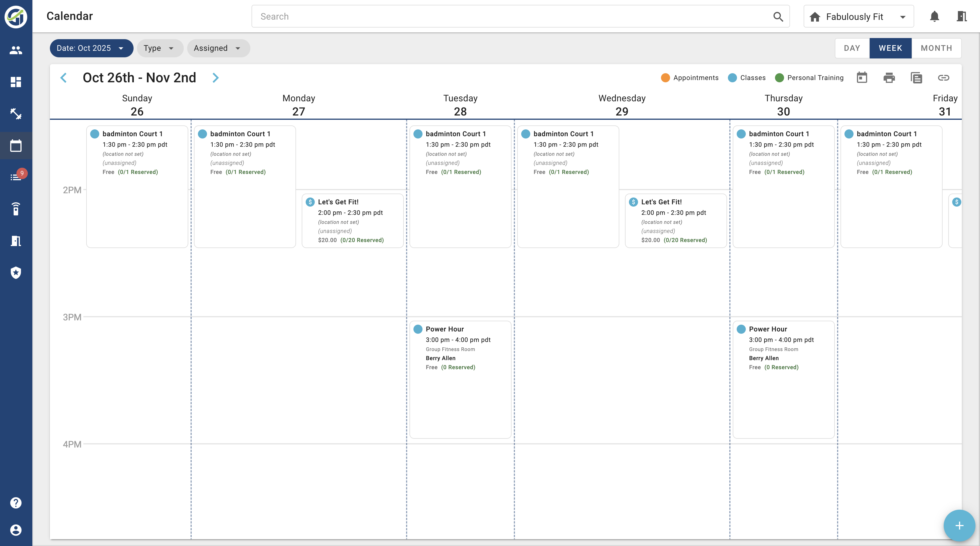Click the print calendar icon
The image size is (980, 546).
(x=889, y=78)
